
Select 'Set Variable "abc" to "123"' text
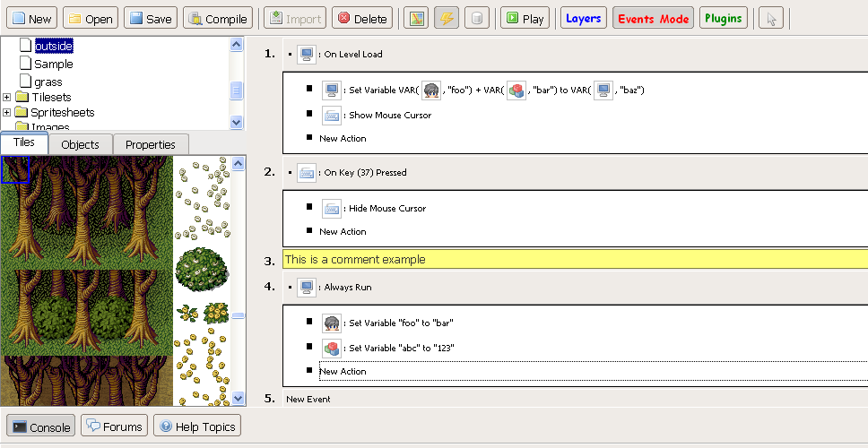pos(402,349)
